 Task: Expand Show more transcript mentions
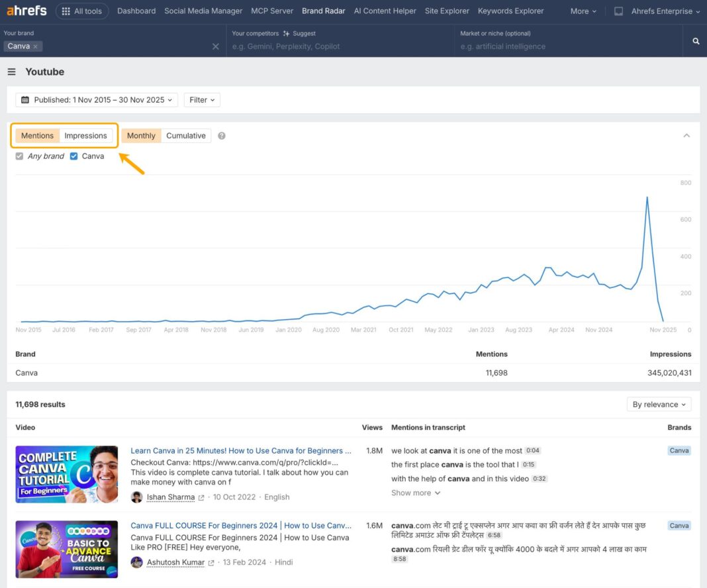click(x=415, y=493)
